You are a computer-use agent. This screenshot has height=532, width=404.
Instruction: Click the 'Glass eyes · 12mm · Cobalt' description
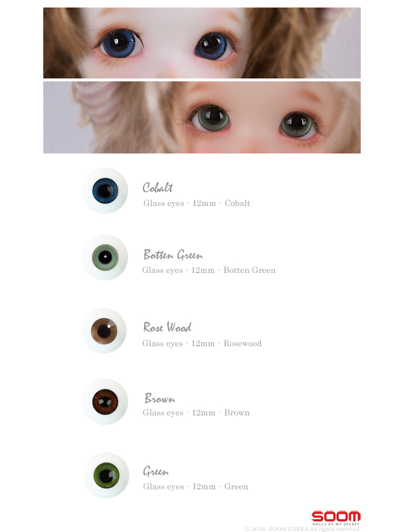(197, 203)
